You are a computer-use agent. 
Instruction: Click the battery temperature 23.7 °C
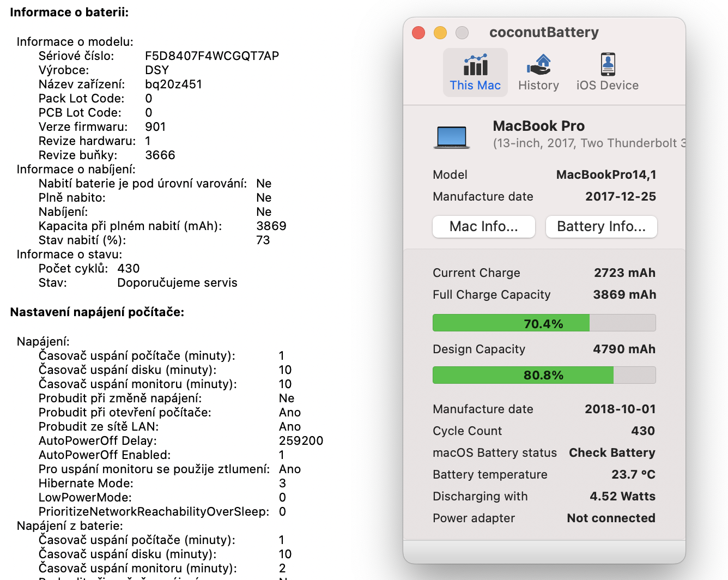pyautogui.click(x=633, y=475)
